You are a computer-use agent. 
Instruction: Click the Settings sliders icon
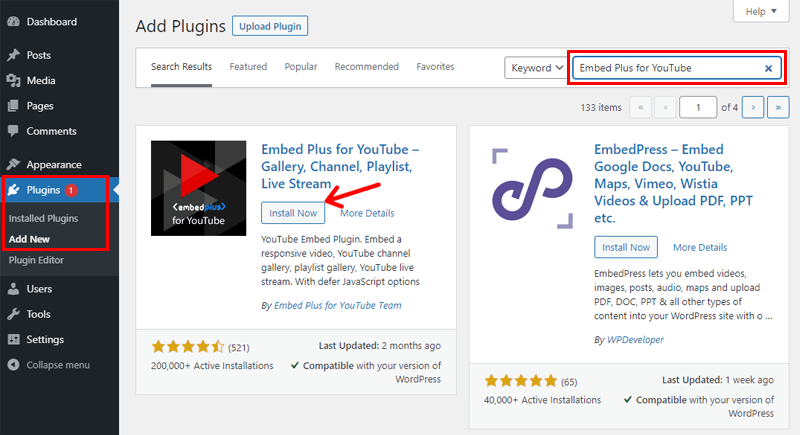pyautogui.click(x=14, y=340)
